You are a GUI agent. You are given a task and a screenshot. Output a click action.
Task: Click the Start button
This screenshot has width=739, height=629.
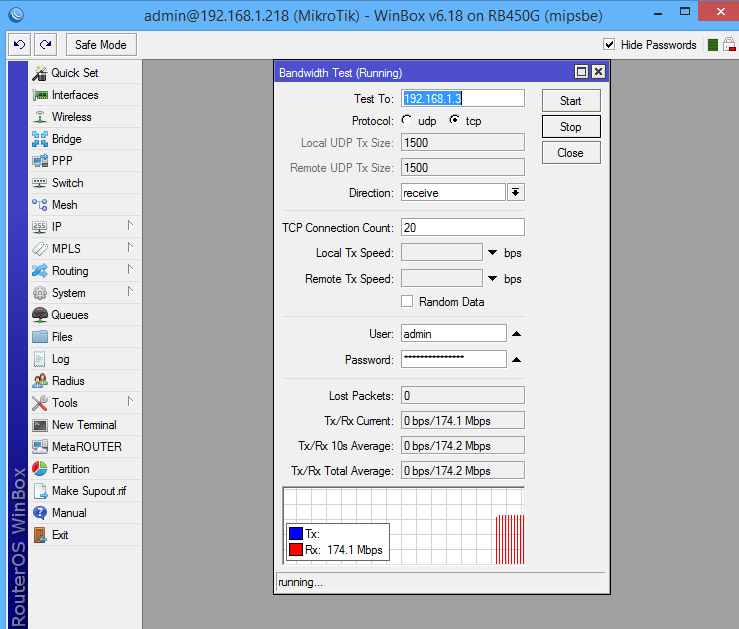[571, 101]
